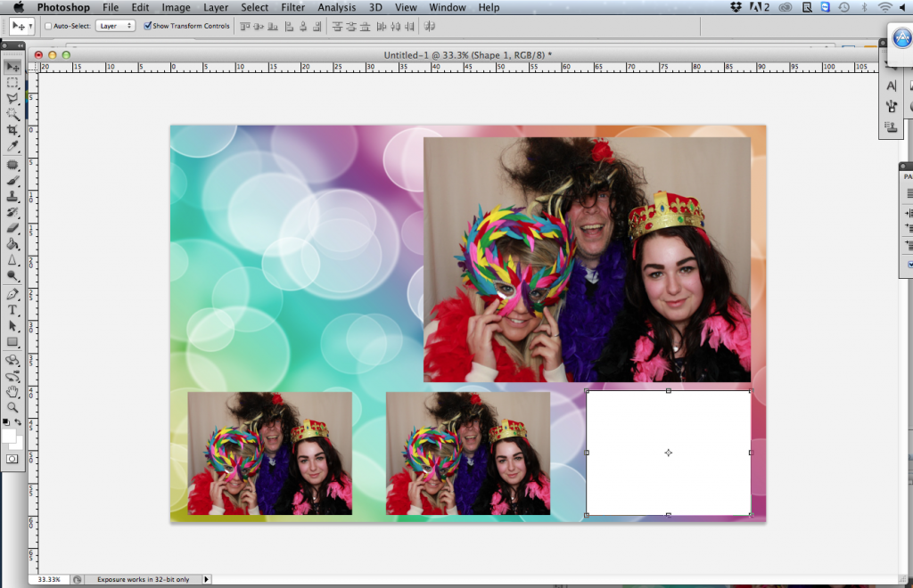This screenshot has width=913, height=588.
Task: Select the Pen tool
Action: [x=13, y=293]
